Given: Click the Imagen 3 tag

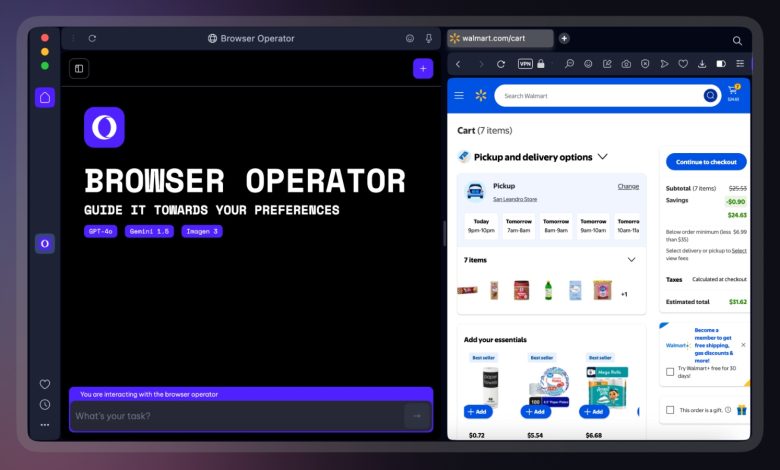Looking at the screenshot, I should coord(202,231).
